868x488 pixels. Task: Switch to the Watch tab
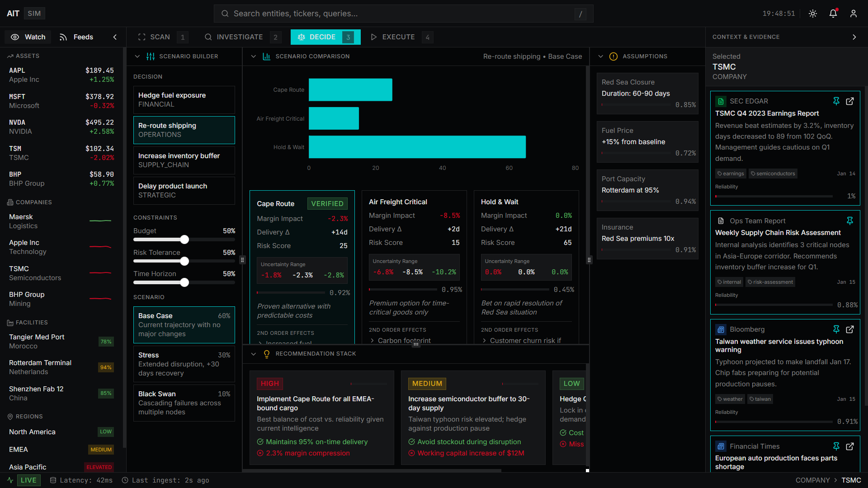pos(28,37)
